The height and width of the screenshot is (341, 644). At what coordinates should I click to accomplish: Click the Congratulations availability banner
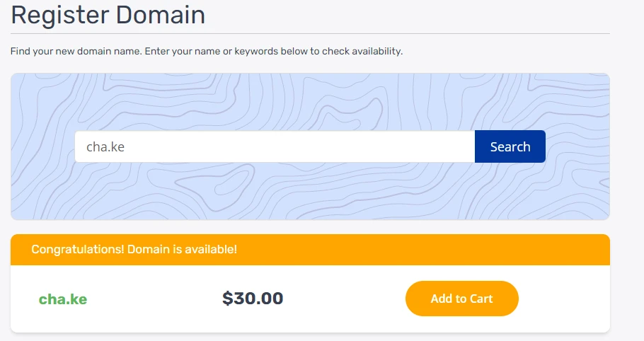[425, 250]
